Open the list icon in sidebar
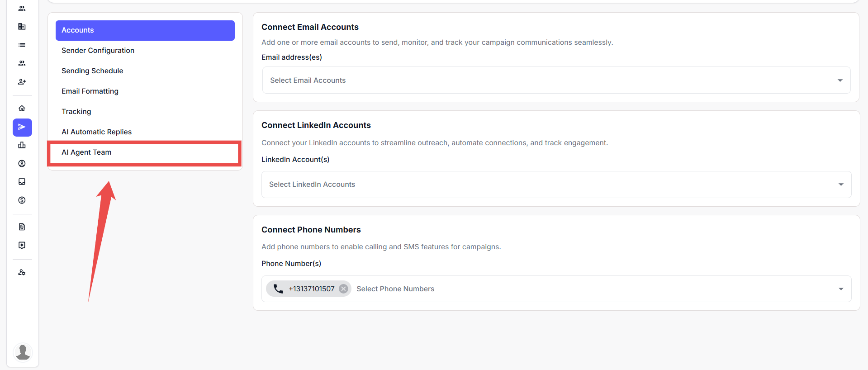868x370 pixels. click(22, 45)
